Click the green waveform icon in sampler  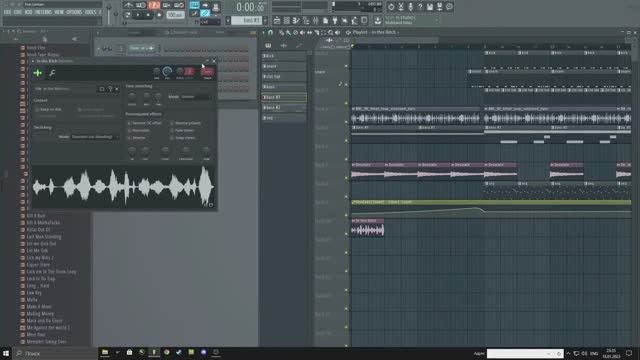point(38,73)
